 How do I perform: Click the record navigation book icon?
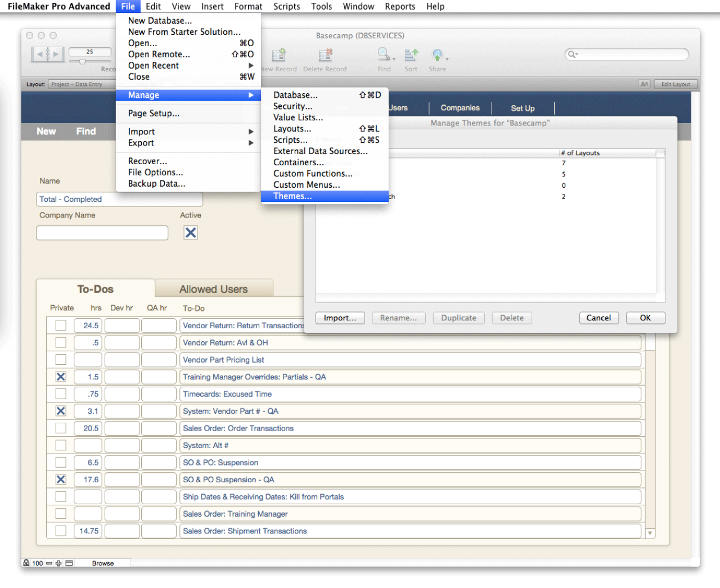tap(48, 54)
